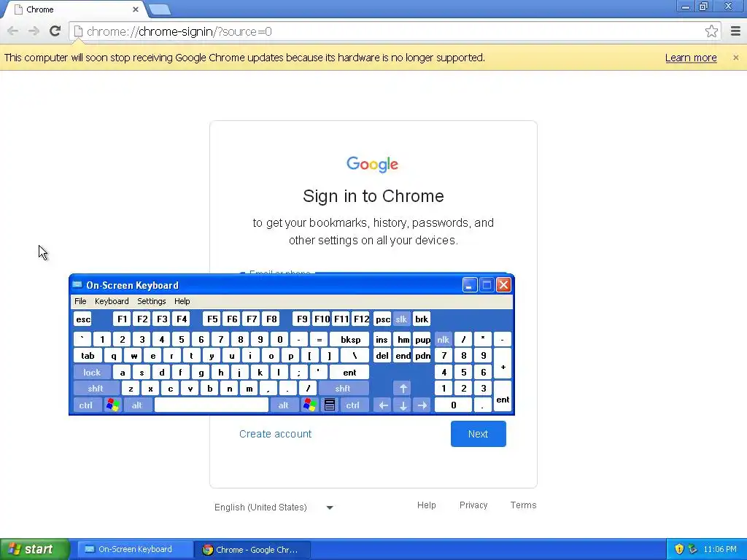Toggle the left alt key
Viewport: 747px width, 560px height.
(137, 405)
